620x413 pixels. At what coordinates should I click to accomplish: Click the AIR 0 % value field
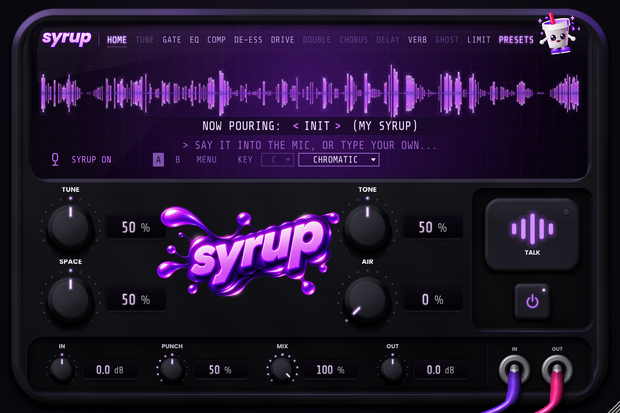click(433, 299)
